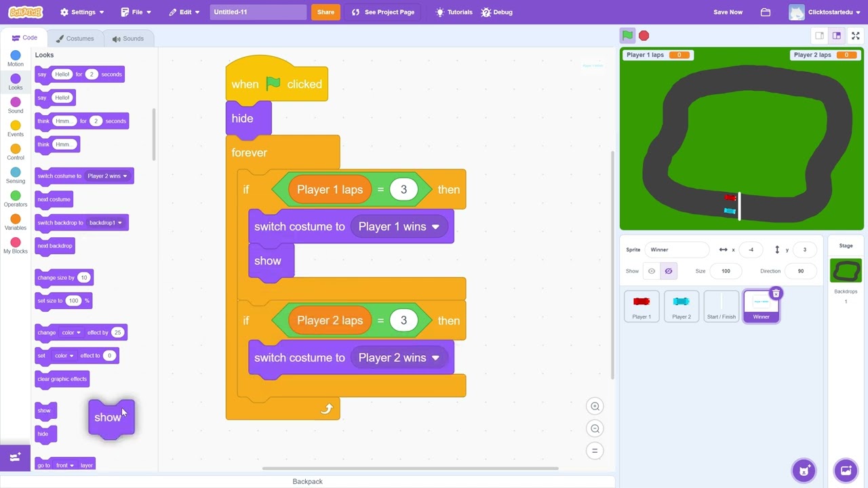Open the Add Extension button
The image size is (868, 488).
pyautogui.click(x=15, y=457)
